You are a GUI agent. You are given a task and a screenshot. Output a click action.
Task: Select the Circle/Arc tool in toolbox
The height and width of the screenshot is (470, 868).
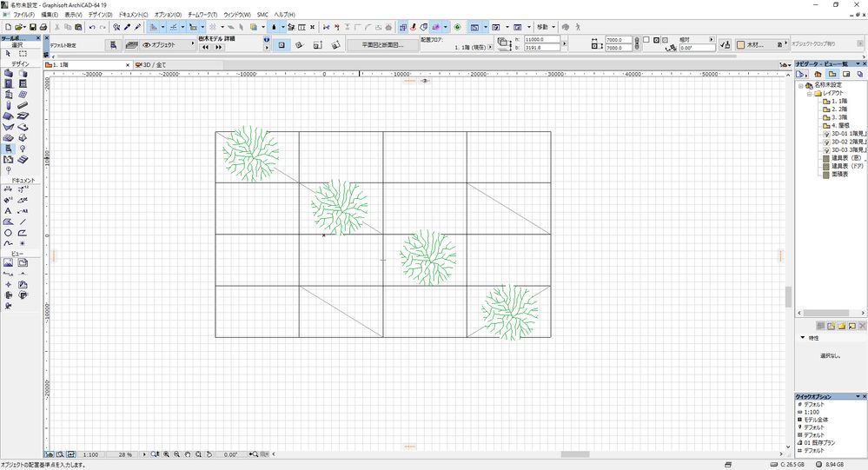[8, 233]
